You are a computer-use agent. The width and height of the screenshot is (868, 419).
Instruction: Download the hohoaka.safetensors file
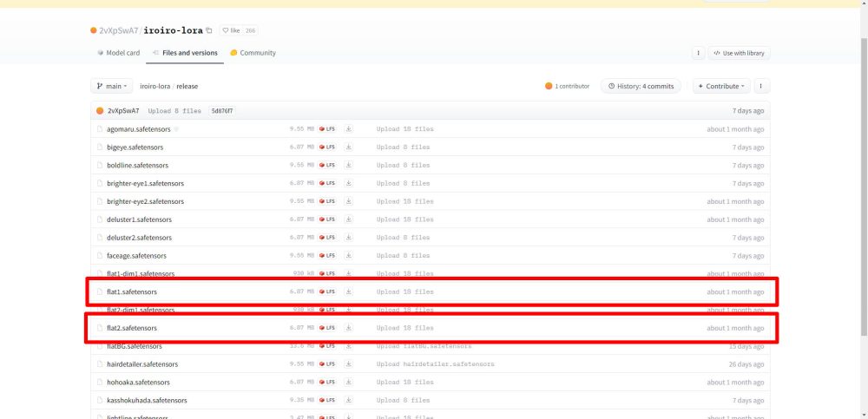349,383
